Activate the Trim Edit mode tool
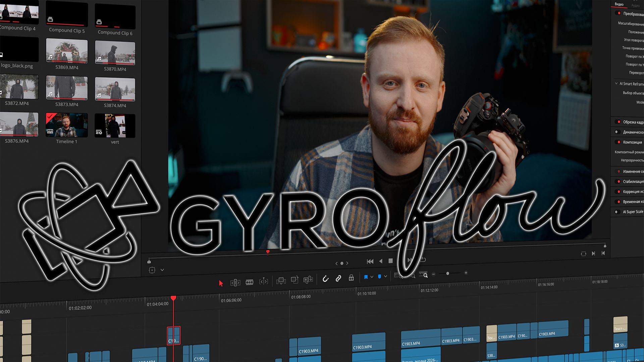The width and height of the screenshot is (644, 362). pyautogui.click(x=236, y=282)
